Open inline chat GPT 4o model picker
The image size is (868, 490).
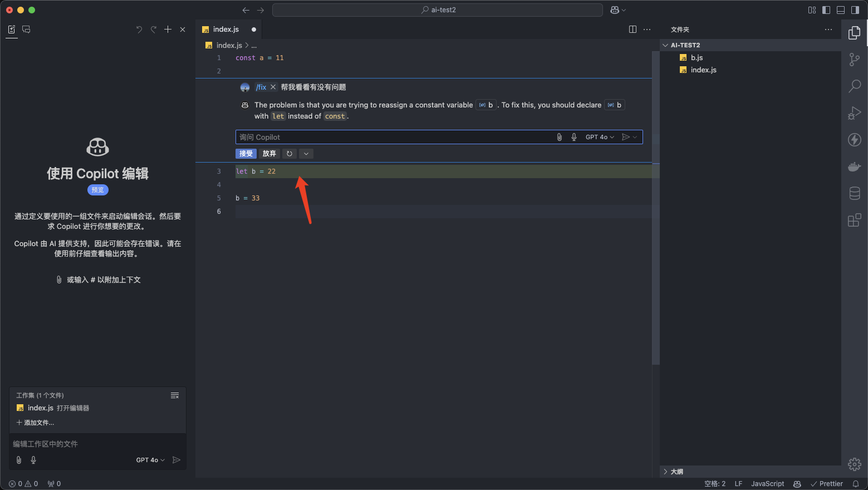pyautogui.click(x=600, y=137)
